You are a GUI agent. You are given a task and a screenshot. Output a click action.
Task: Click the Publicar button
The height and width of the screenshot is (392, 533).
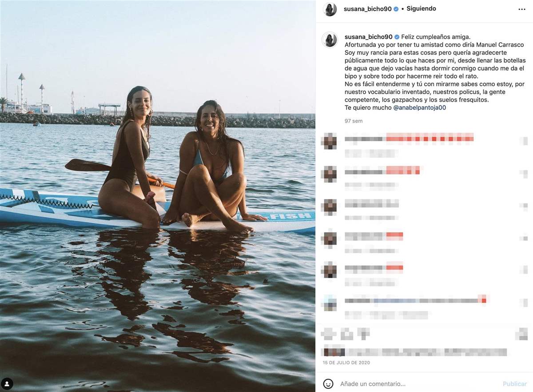(x=515, y=384)
